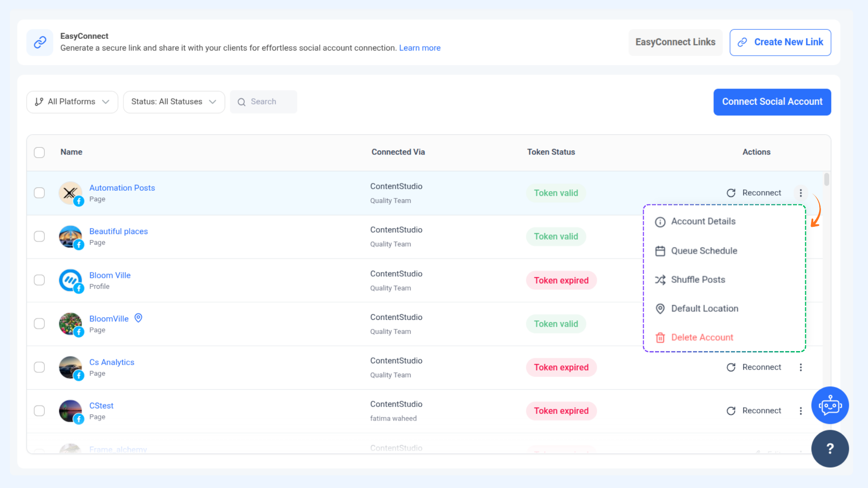
Task: Choose Queue Schedule from the menu
Action: (x=704, y=251)
